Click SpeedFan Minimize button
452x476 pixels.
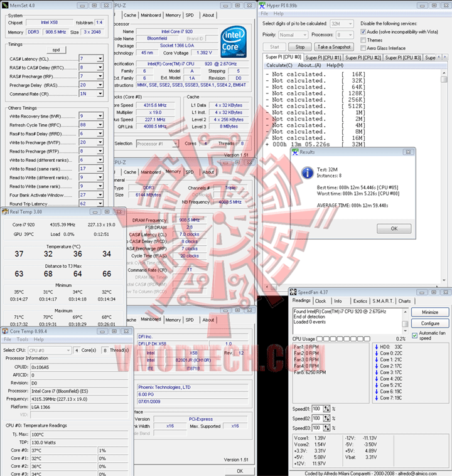tap(430, 312)
